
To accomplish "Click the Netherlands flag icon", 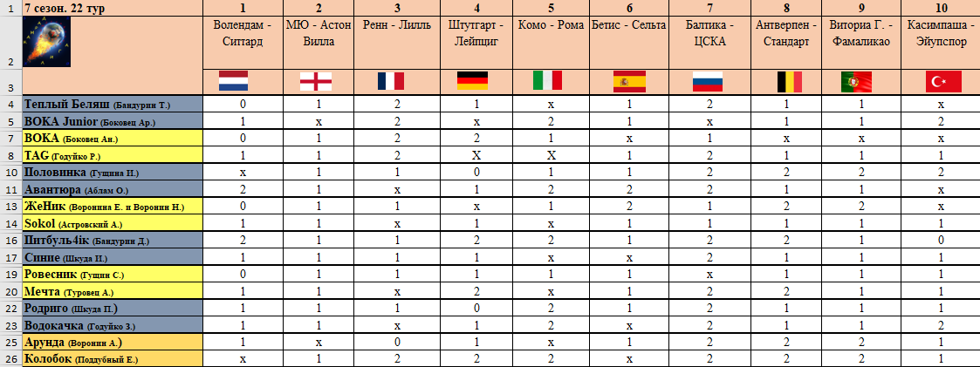I will point(232,81).
